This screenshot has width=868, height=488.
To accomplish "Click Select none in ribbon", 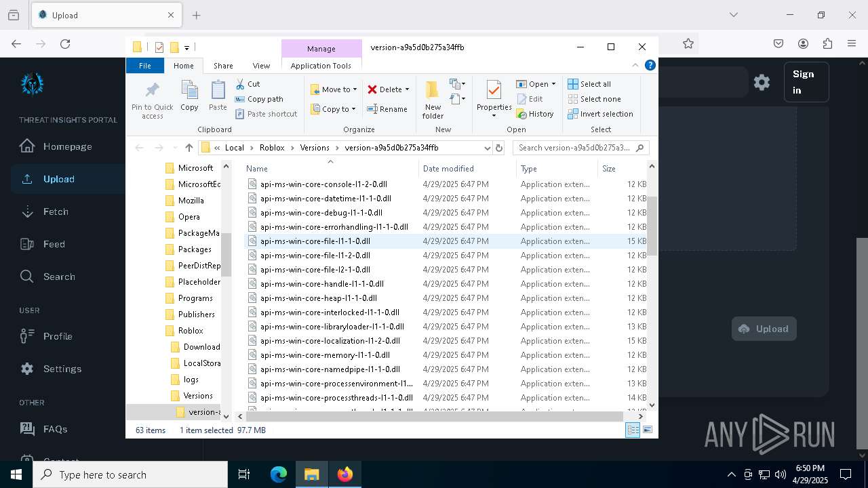I will 594,99.
